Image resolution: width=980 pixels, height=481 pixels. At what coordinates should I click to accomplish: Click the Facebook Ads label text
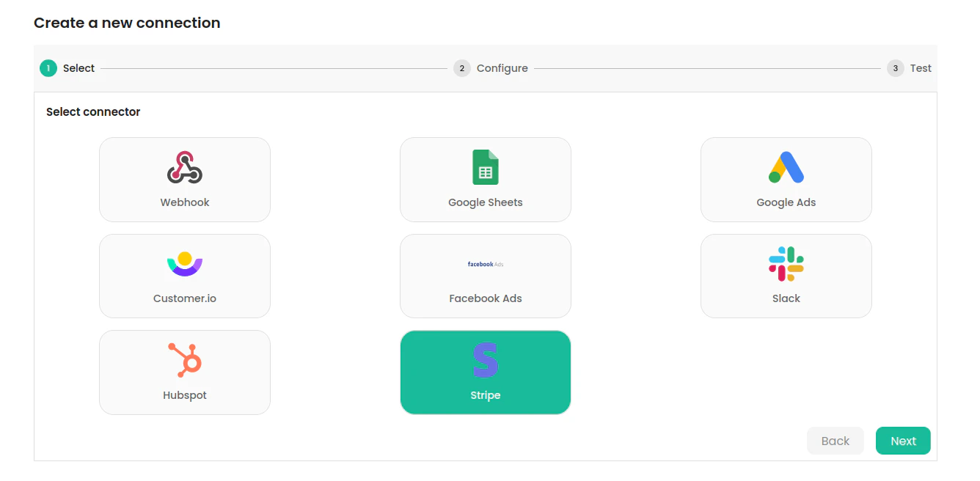pyautogui.click(x=486, y=298)
